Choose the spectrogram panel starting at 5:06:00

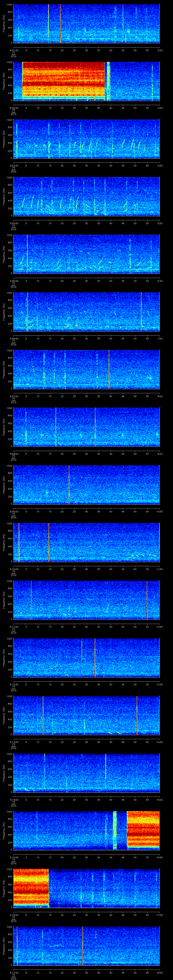pos(86,312)
